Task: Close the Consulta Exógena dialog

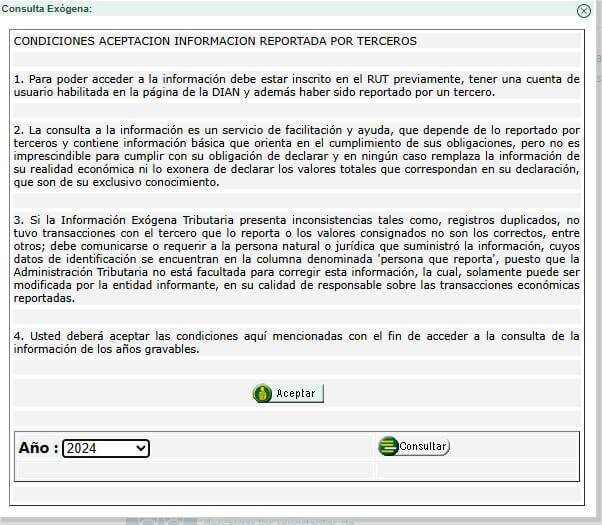Action: point(584,10)
